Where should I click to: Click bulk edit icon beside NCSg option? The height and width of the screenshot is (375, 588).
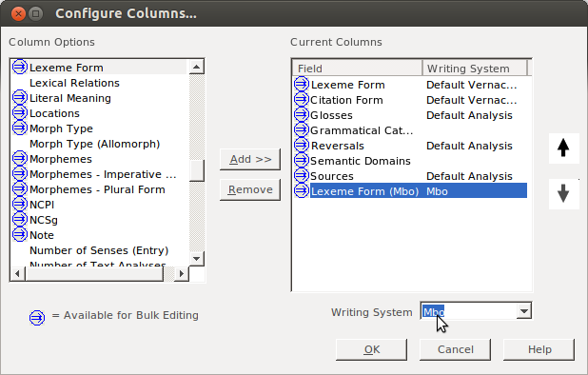click(19, 219)
